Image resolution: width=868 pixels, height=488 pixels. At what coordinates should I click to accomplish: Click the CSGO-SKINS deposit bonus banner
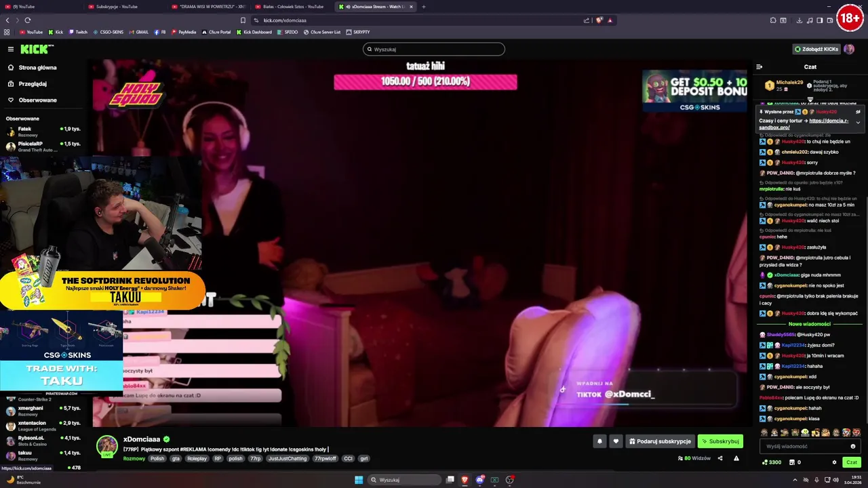tap(694, 90)
